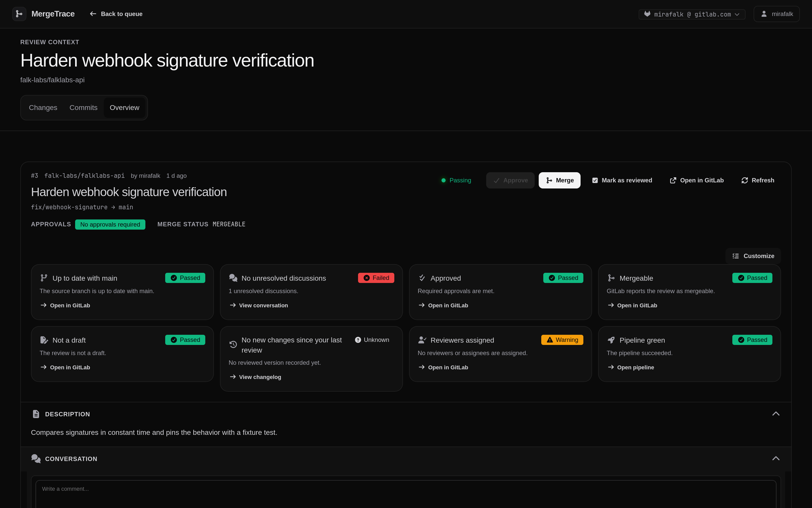Open pipeline link on Pipeline green card
812x508 pixels.
[x=631, y=367]
